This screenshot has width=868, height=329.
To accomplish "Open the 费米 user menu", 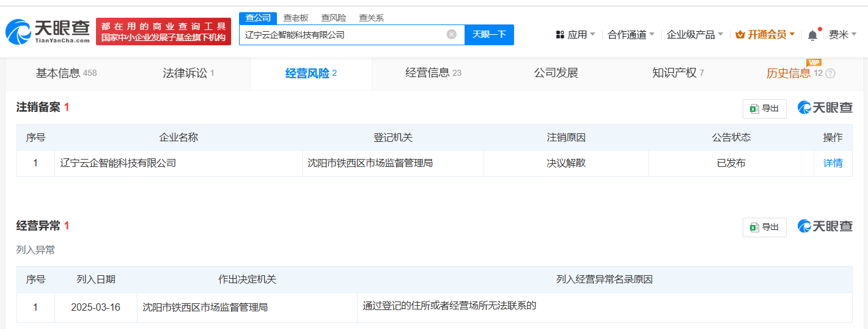I will tap(843, 35).
